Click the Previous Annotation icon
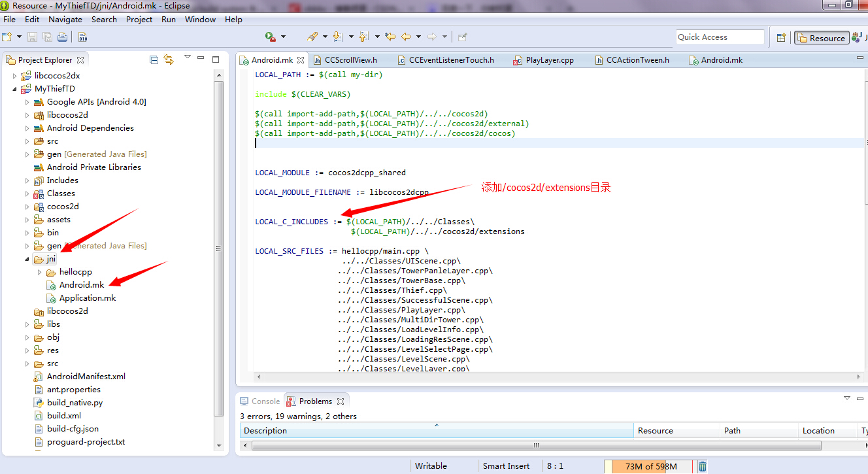This screenshot has width=868, height=474. pos(363,37)
